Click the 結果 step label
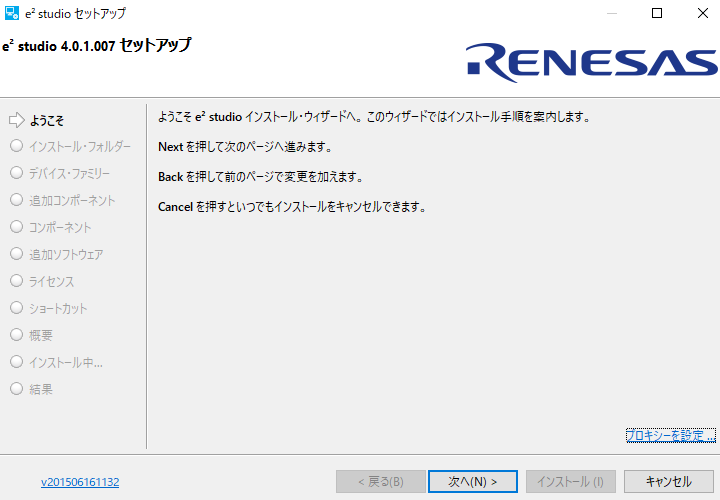The width and height of the screenshot is (720, 500). (x=41, y=390)
